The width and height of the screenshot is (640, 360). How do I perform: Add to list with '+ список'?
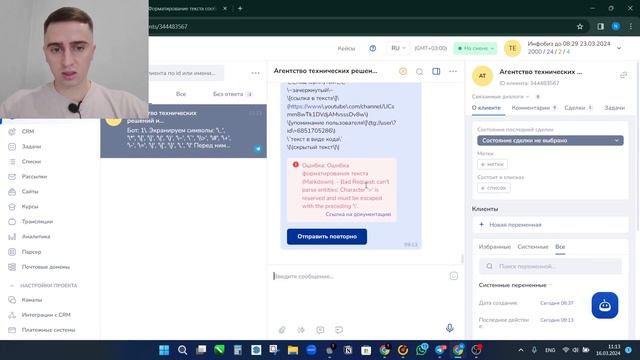click(493, 188)
